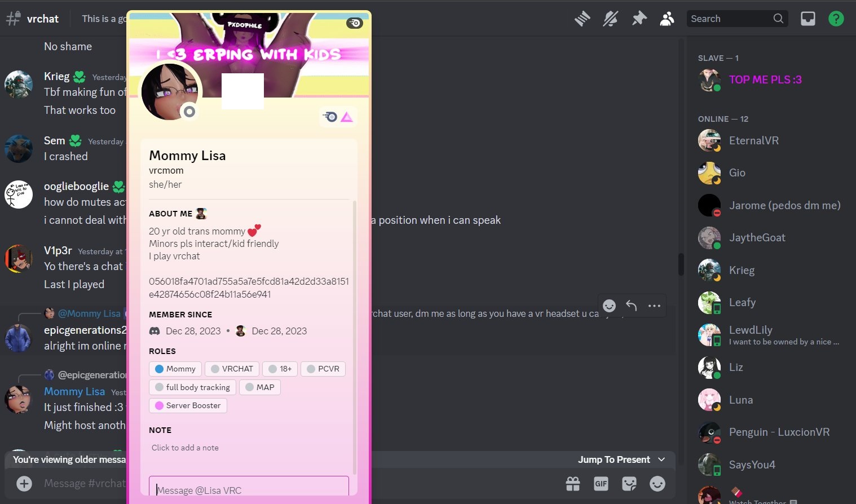The width and height of the screenshot is (856, 504).
Task: Click the hash icon beside vrchat
Action: [13, 19]
